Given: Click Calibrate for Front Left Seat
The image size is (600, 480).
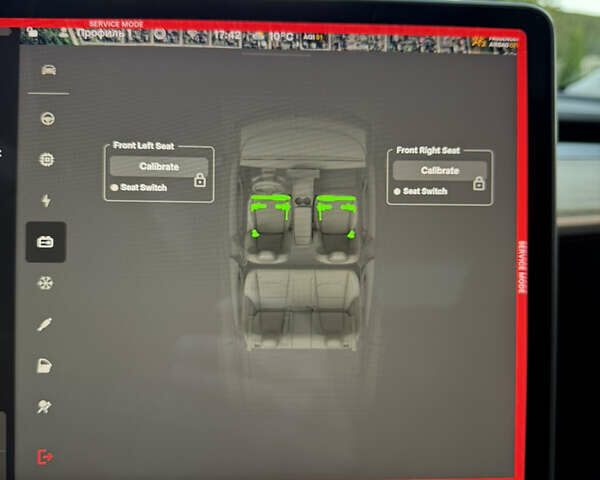Looking at the screenshot, I should coord(159,167).
